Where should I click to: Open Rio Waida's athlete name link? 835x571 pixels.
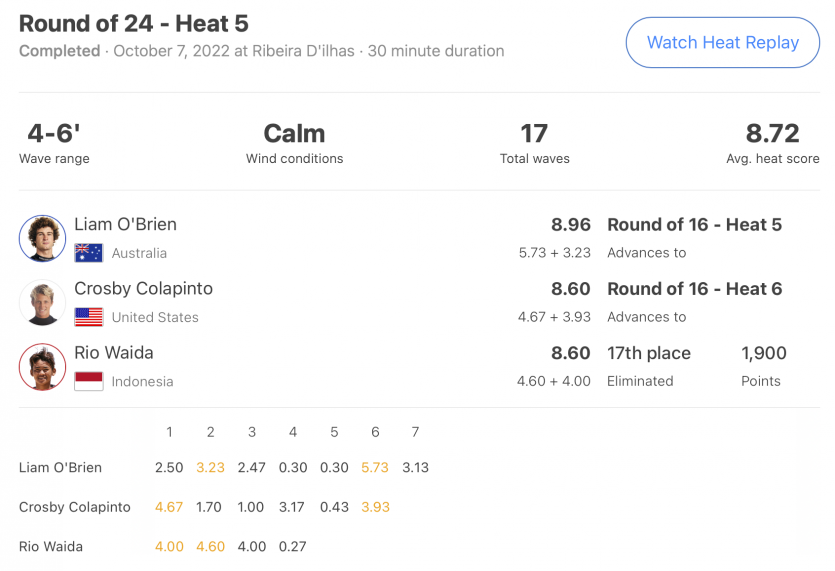114,353
